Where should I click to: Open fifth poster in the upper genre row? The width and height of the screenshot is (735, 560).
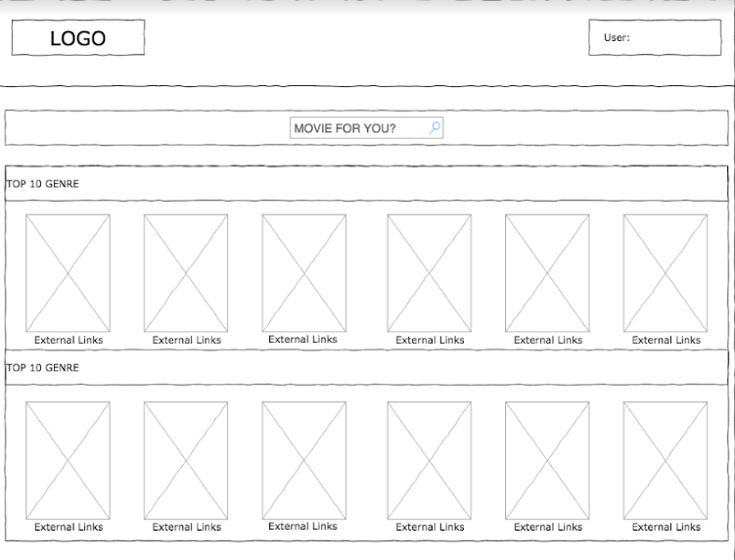(547, 273)
